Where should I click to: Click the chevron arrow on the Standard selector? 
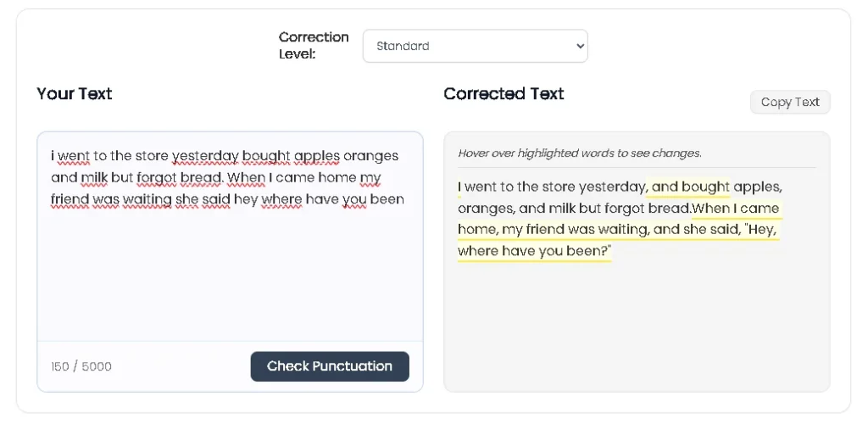pyautogui.click(x=580, y=47)
